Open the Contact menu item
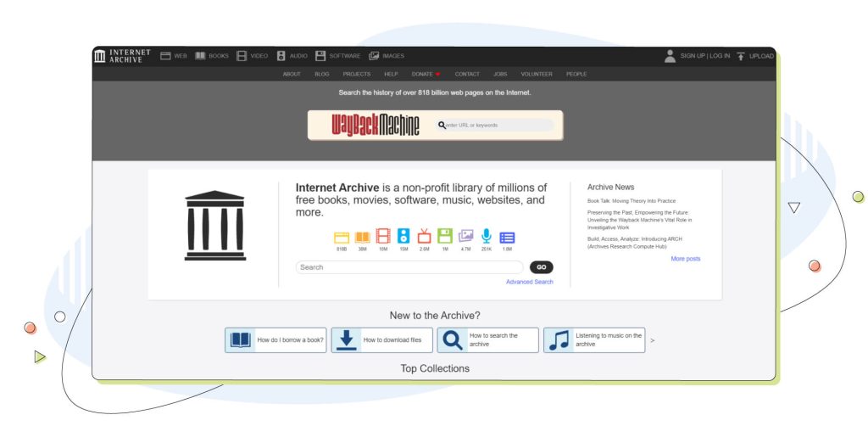The height and width of the screenshot is (426, 868). (x=467, y=74)
